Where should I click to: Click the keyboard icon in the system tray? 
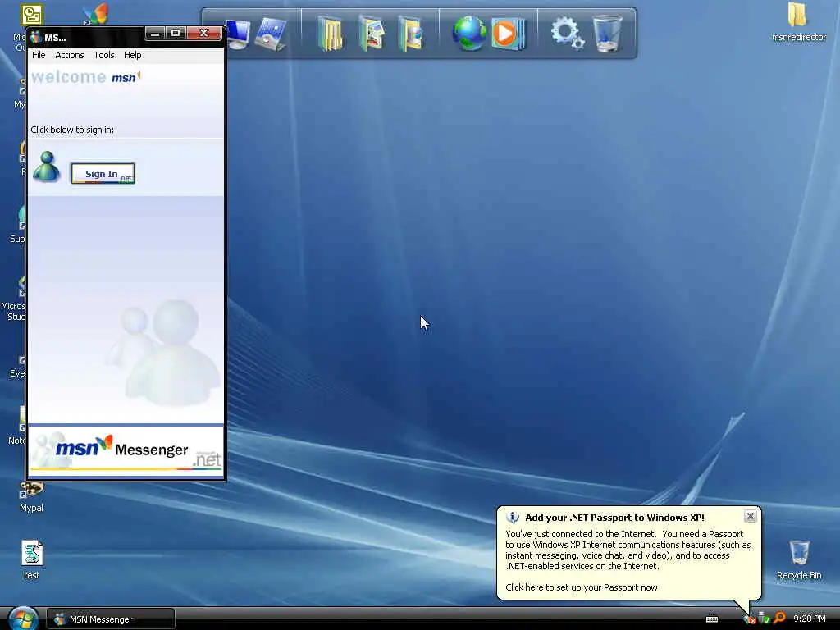click(x=712, y=619)
